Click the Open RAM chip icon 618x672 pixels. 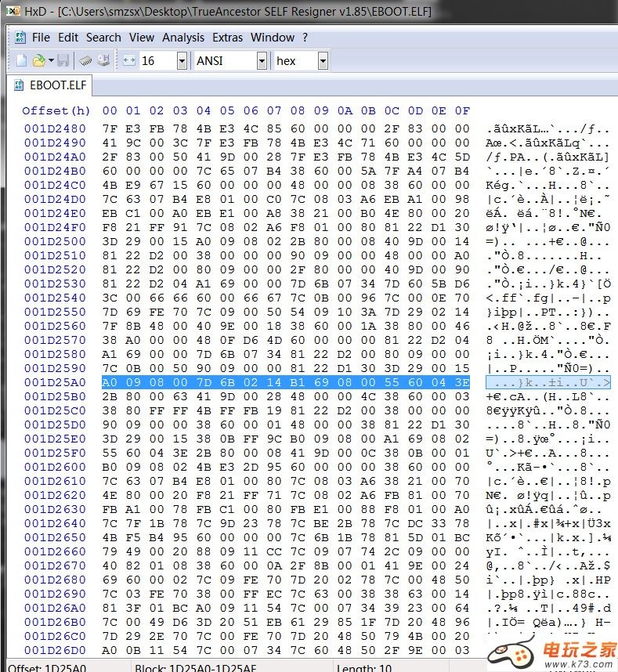click(85, 60)
